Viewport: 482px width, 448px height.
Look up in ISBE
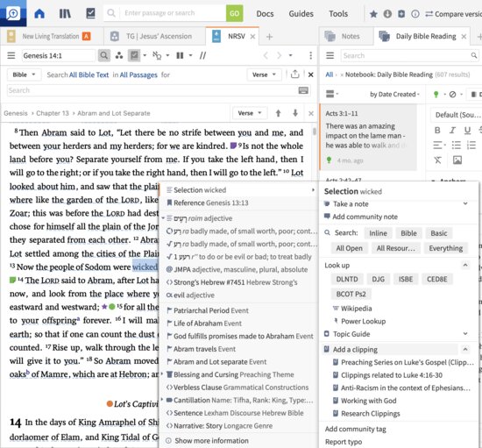click(x=406, y=279)
